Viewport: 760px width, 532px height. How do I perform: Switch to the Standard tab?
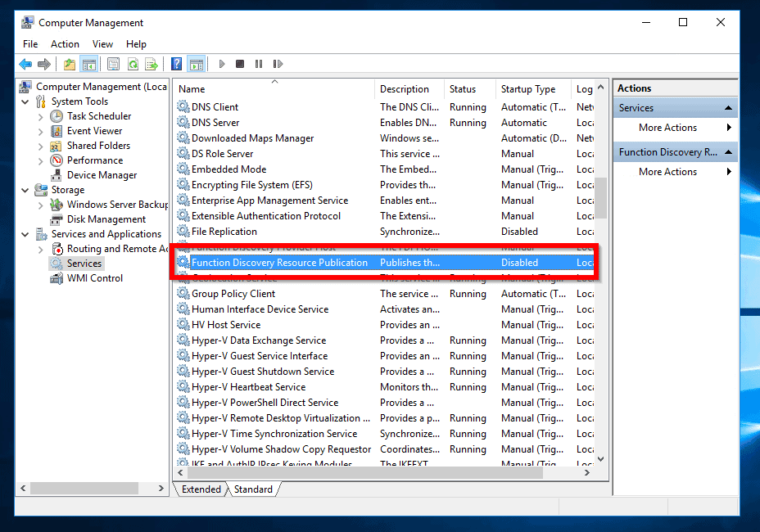click(254, 489)
